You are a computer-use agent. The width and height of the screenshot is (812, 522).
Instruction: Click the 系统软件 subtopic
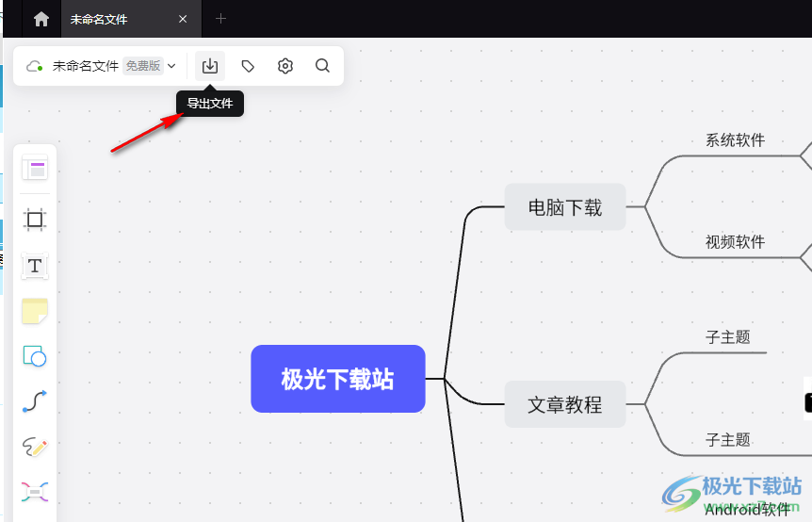[735, 140]
